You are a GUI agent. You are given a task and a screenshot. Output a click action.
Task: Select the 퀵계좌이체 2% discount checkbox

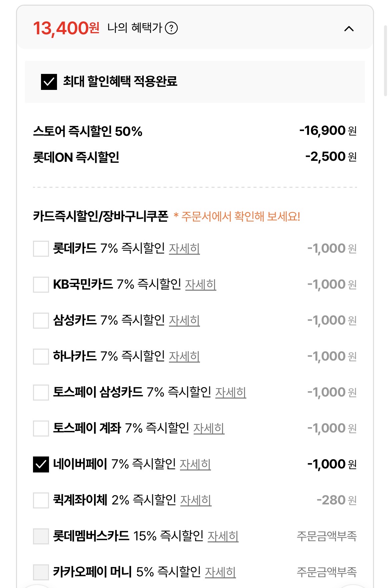[41, 500]
